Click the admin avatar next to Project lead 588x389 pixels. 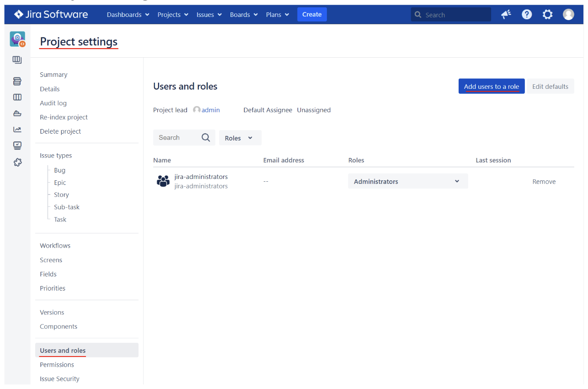point(197,110)
